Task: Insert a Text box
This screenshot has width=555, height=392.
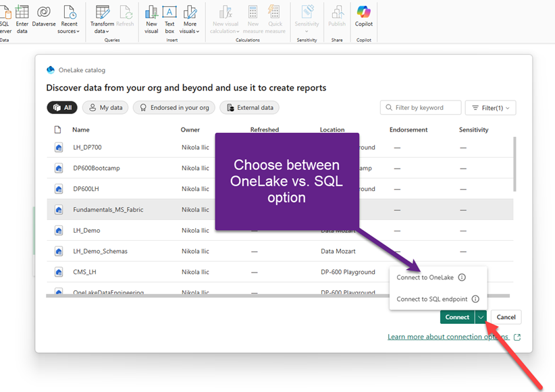Action: coord(169,19)
